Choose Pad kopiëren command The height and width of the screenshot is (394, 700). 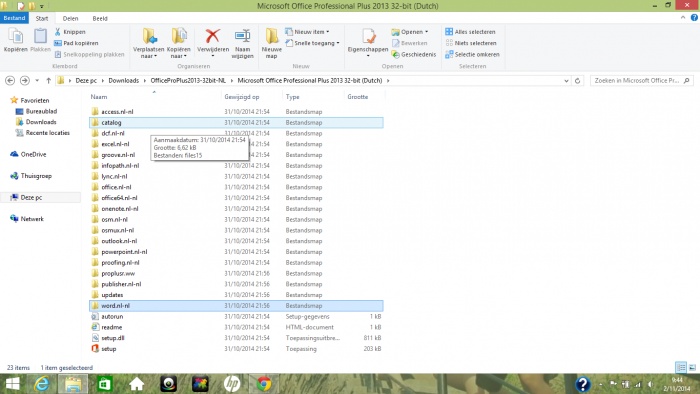(x=76, y=43)
